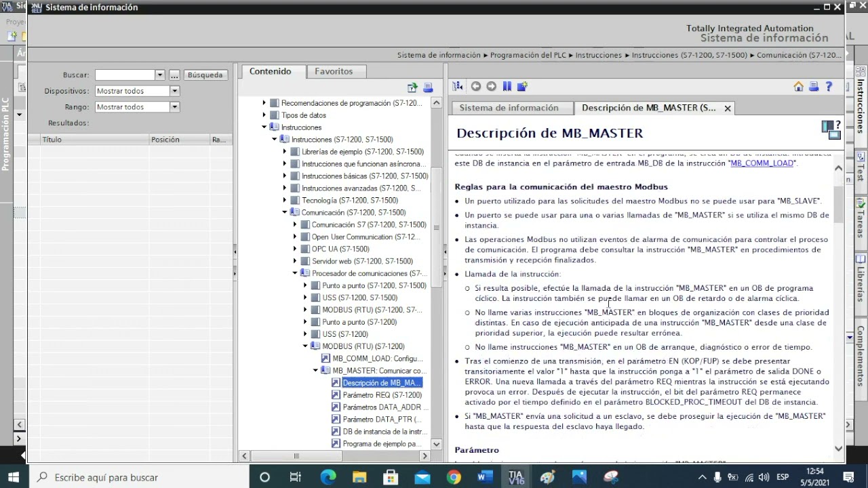Go to the help home page icon

pyautogui.click(x=798, y=86)
